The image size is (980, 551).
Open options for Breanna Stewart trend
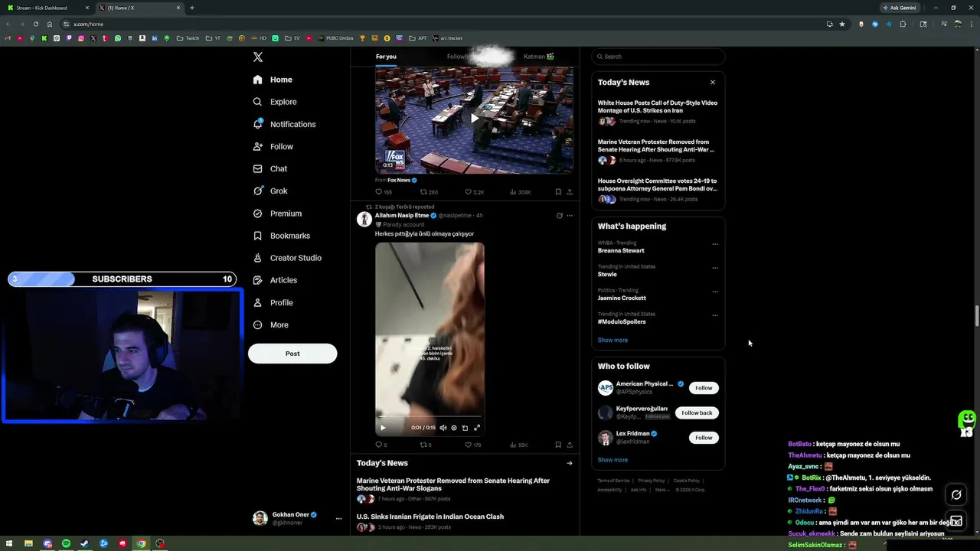tap(715, 244)
